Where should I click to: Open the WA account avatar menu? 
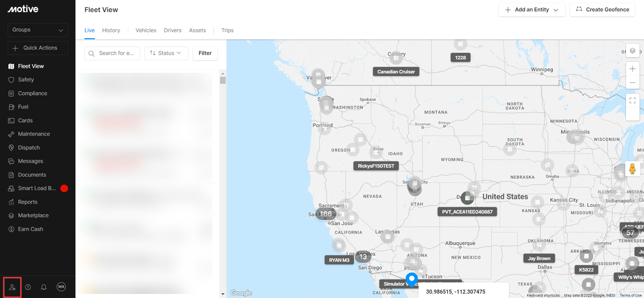61,287
